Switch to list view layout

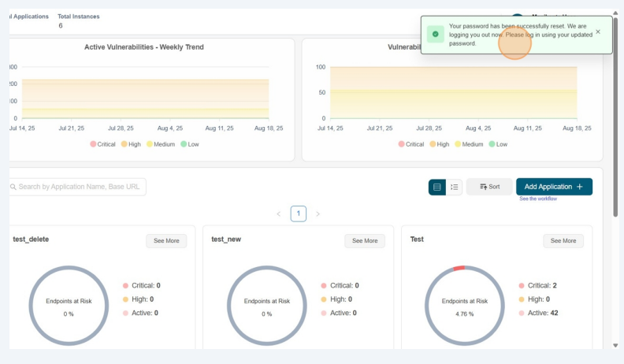point(455,187)
